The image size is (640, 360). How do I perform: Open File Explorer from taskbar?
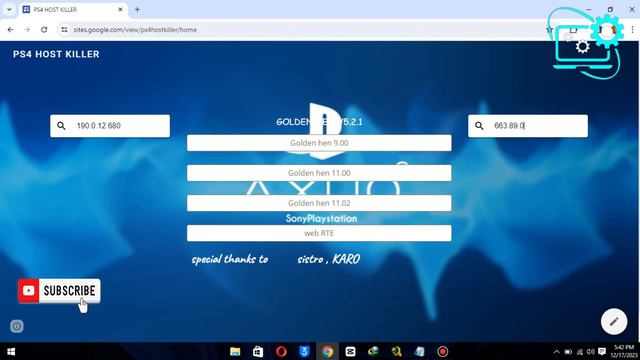pyautogui.click(x=235, y=351)
